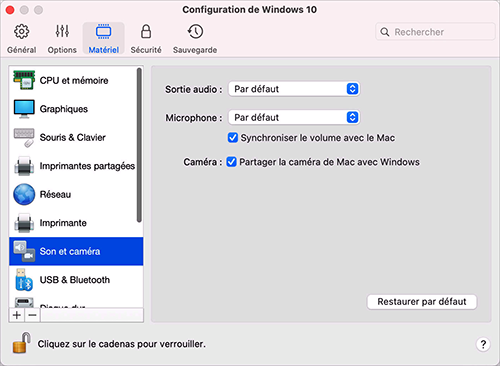500x366 pixels.
Task: Open the Sortie audio dropdown
Action: click(x=294, y=89)
